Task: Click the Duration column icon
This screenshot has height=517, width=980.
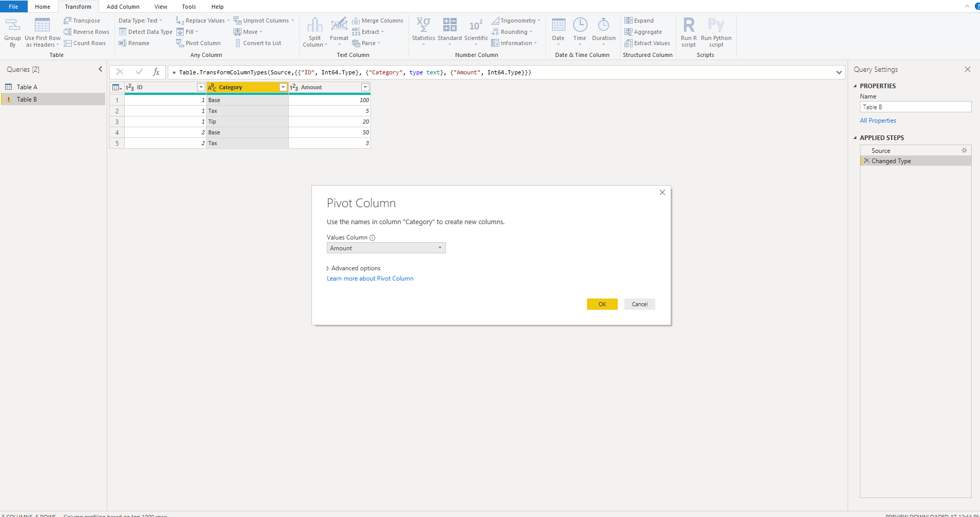Action: pyautogui.click(x=603, y=25)
